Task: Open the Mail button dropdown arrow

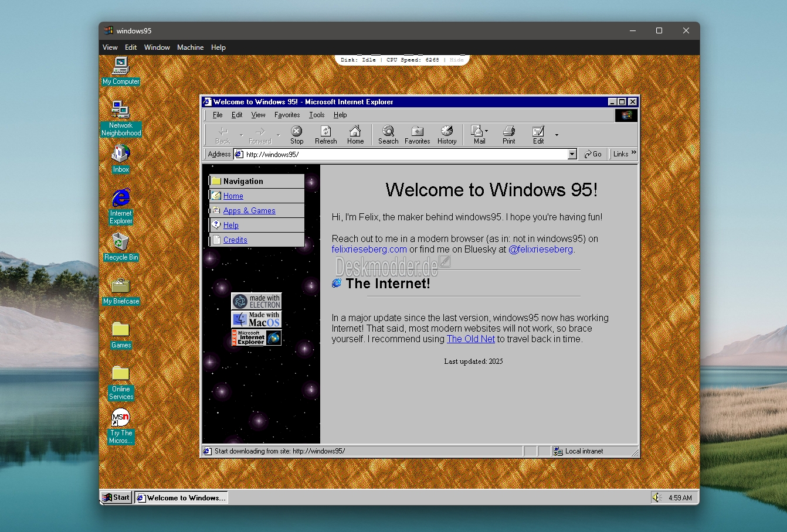Action: (x=486, y=131)
